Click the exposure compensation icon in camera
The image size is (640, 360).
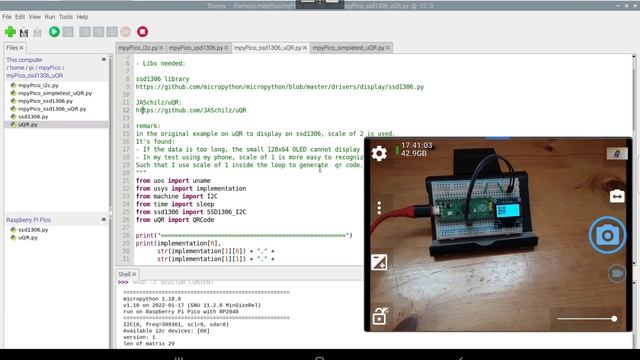379,262
